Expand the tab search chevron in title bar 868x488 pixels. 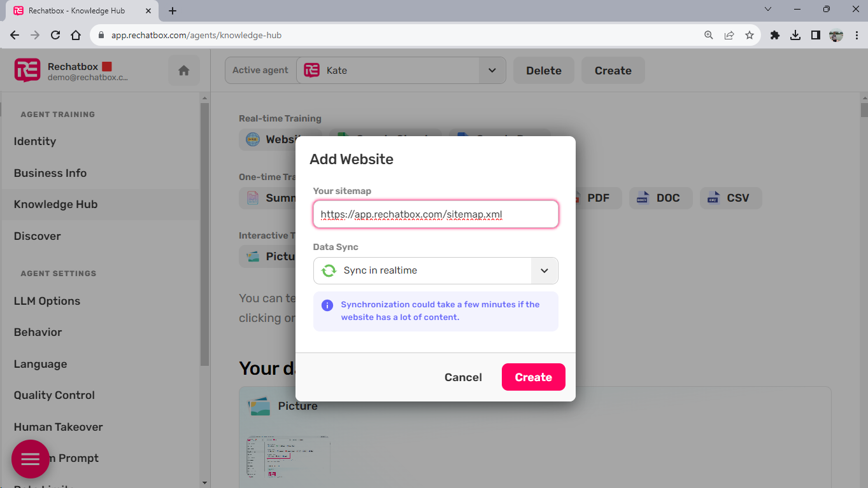[x=767, y=10]
